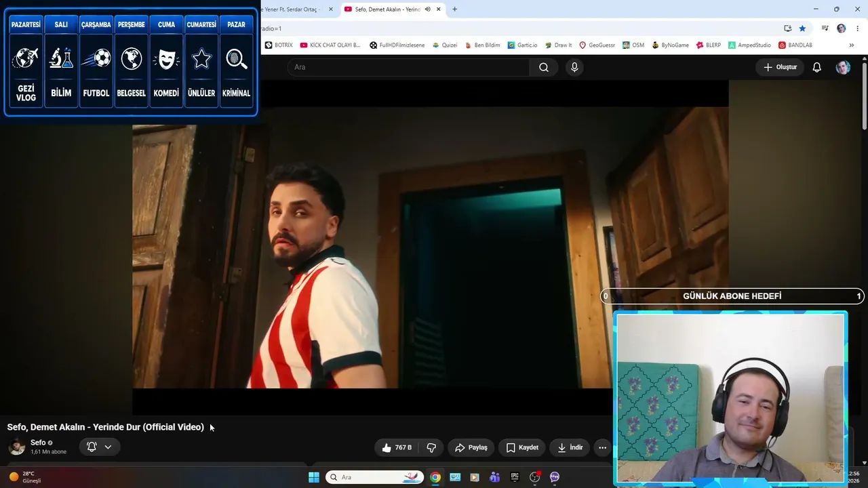Open the BOTRİX bookmark

tap(279, 45)
